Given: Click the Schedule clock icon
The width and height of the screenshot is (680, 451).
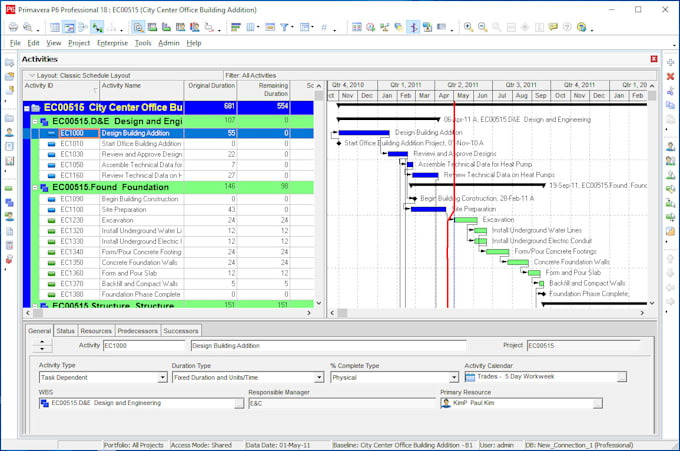Looking at the screenshot, I should 371,27.
